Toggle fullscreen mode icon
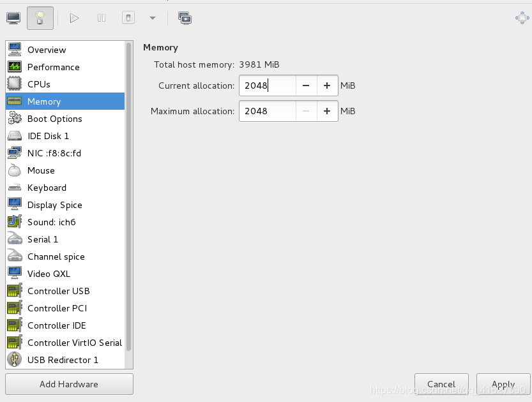Image resolution: width=532 pixels, height=402 pixels. (x=522, y=18)
